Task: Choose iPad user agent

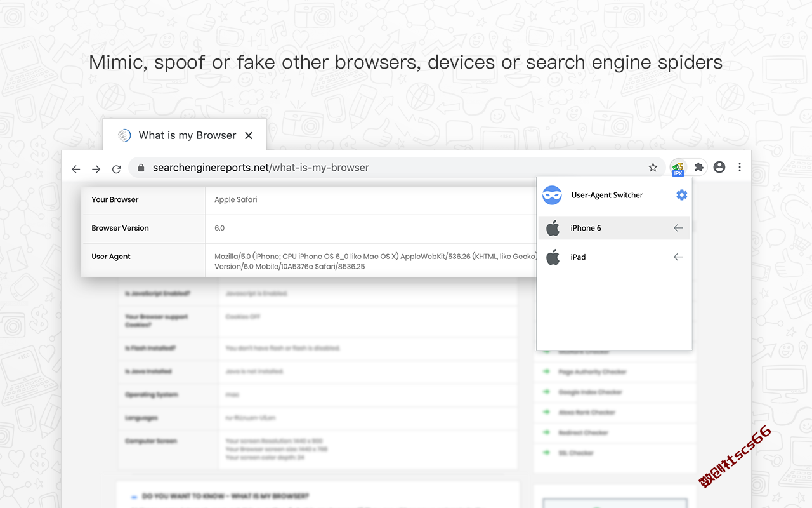Action: tap(614, 257)
